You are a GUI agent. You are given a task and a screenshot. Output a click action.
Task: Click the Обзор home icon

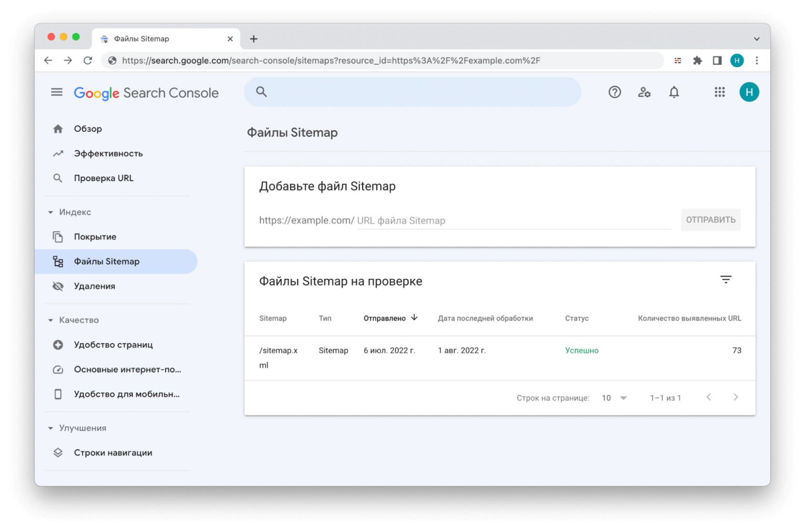click(x=58, y=129)
